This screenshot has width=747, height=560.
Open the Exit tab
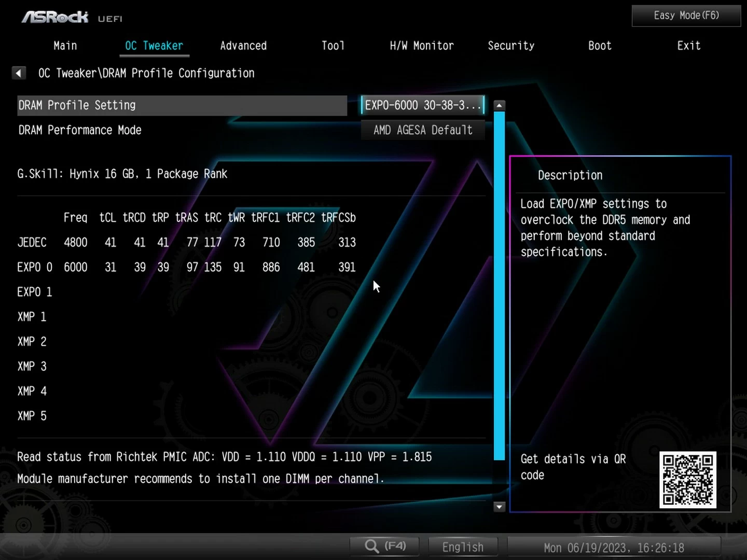(689, 46)
